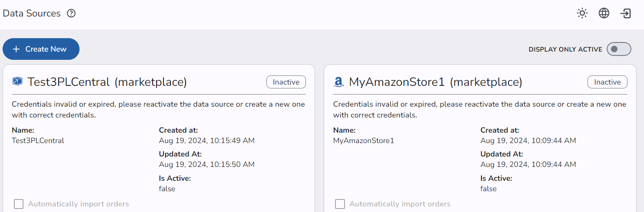Click the DISPLAY ONLY ACTIVE label

[565, 49]
